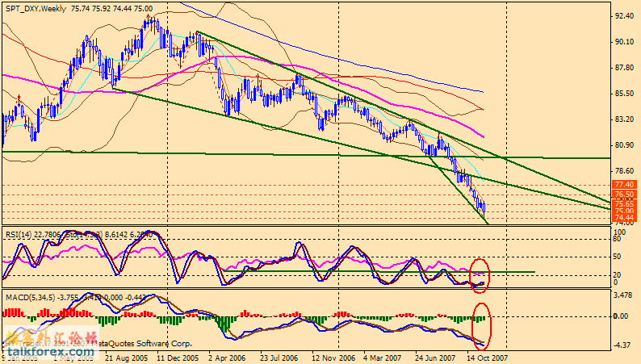Click the 14 Oct 2007 date label
This screenshot has width=641, height=364.
[488, 358]
